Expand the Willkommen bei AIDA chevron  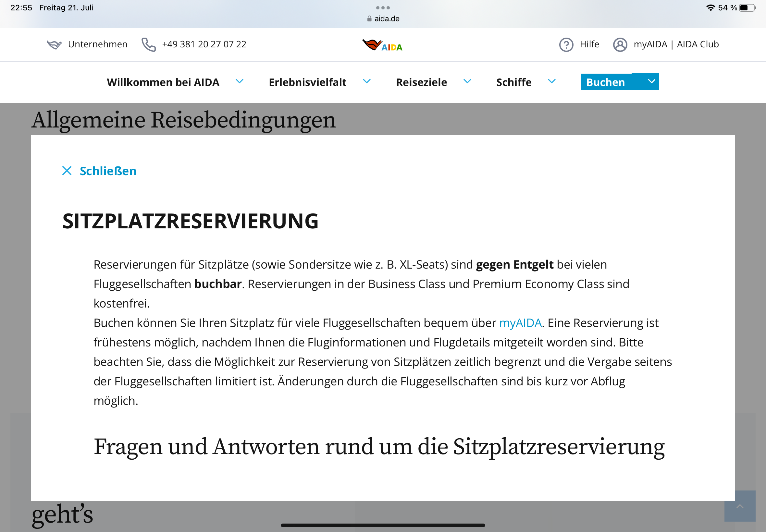point(240,81)
